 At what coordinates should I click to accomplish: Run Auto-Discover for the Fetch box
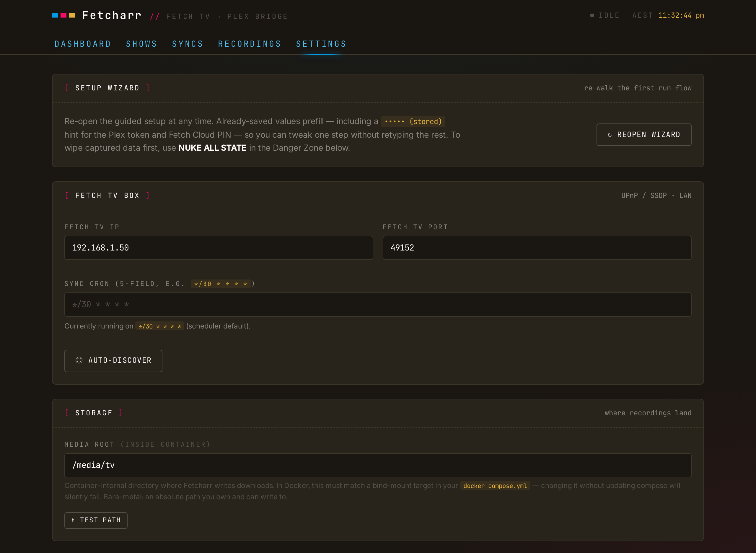113,361
